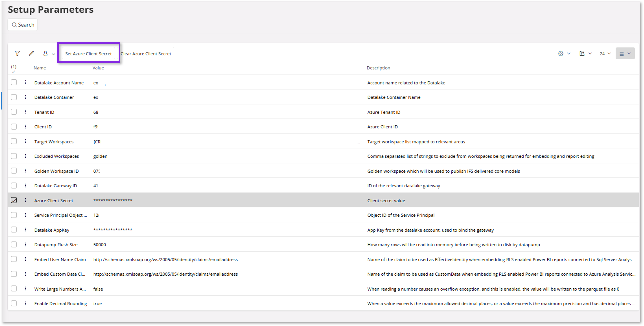Screen dimensions: 644x326
Task: Open row menu for Datalake Gateway ID
Action: tap(25, 185)
